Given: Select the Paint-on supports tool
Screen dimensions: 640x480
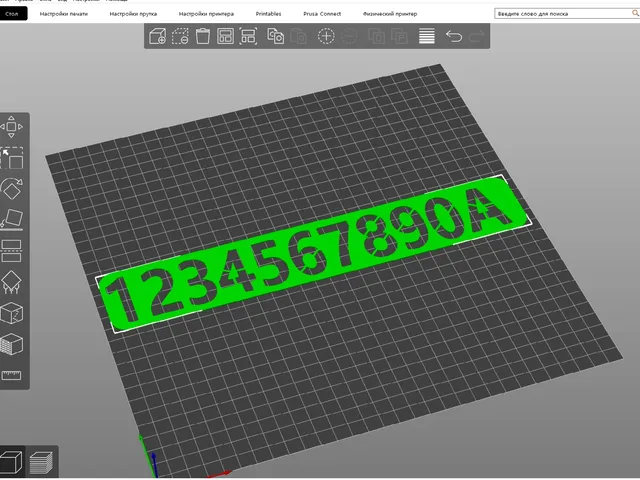Looking at the screenshot, I should pos(11,282).
